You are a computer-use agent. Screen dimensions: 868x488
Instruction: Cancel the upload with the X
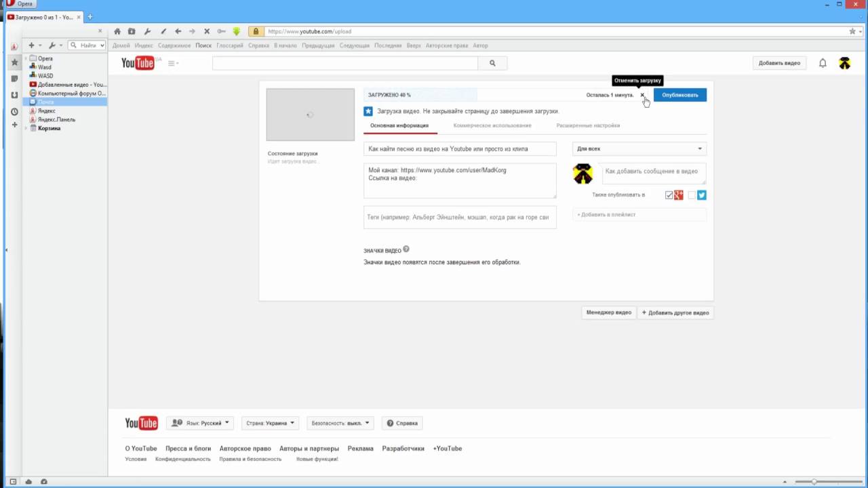(x=643, y=95)
